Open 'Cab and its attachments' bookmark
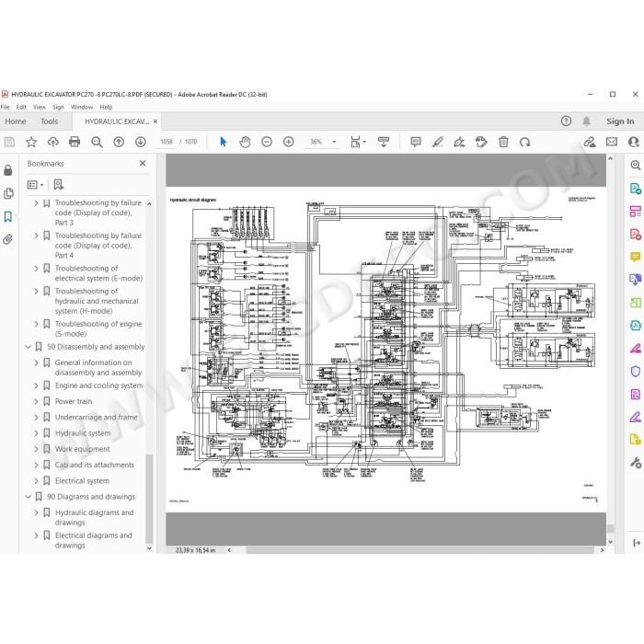644x644 pixels. (95, 465)
